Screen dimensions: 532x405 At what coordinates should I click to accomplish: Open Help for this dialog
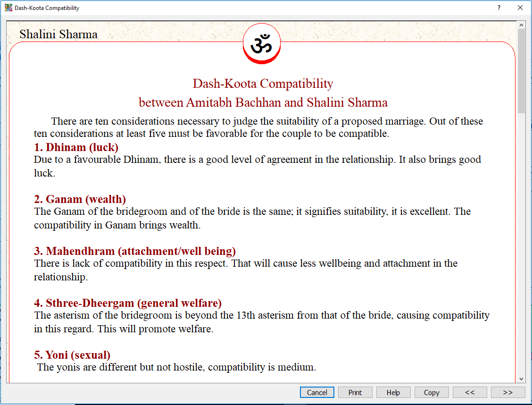click(393, 392)
